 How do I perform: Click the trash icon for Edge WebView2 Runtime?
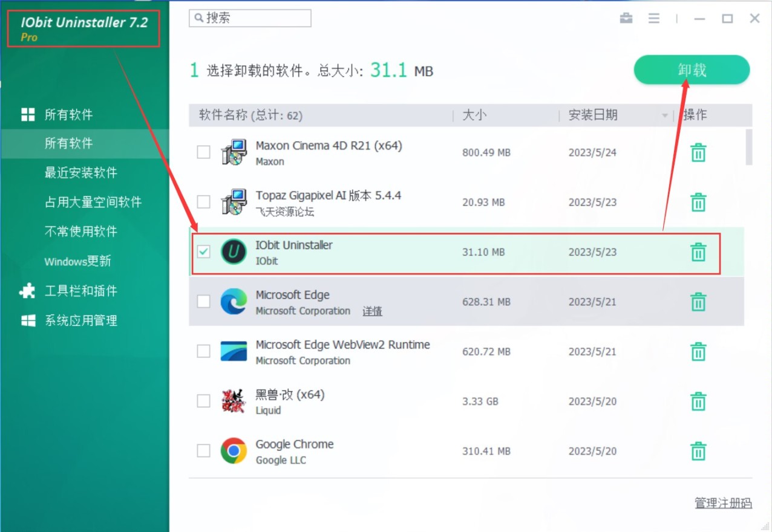(x=698, y=351)
